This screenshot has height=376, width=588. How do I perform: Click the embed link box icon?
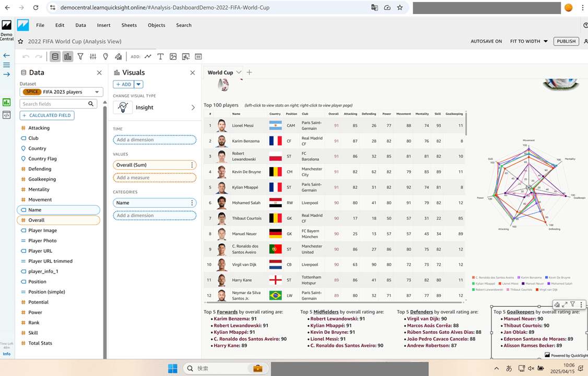click(198, 56)
